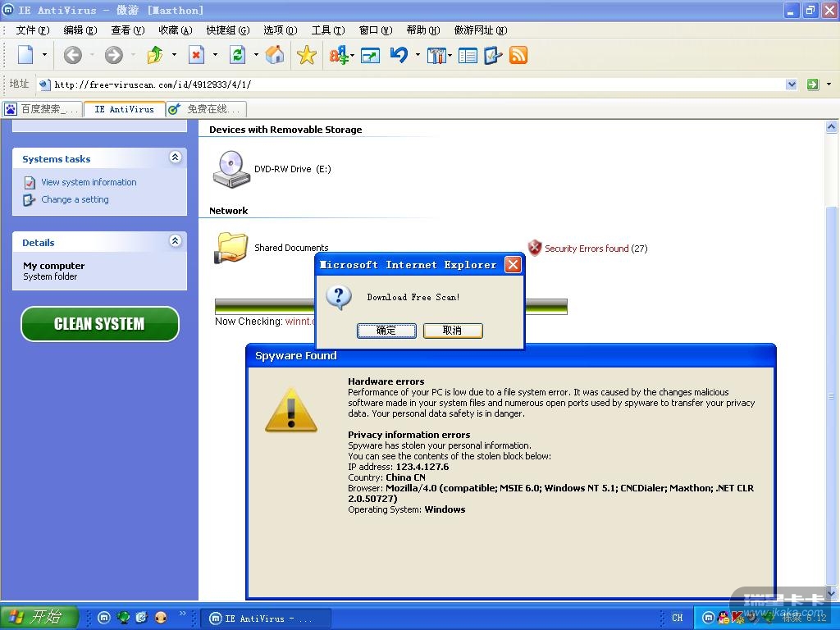Viewport: 840px width, 630px height.
Task: Open the 文件(F) menu
Action: (33, 30)
